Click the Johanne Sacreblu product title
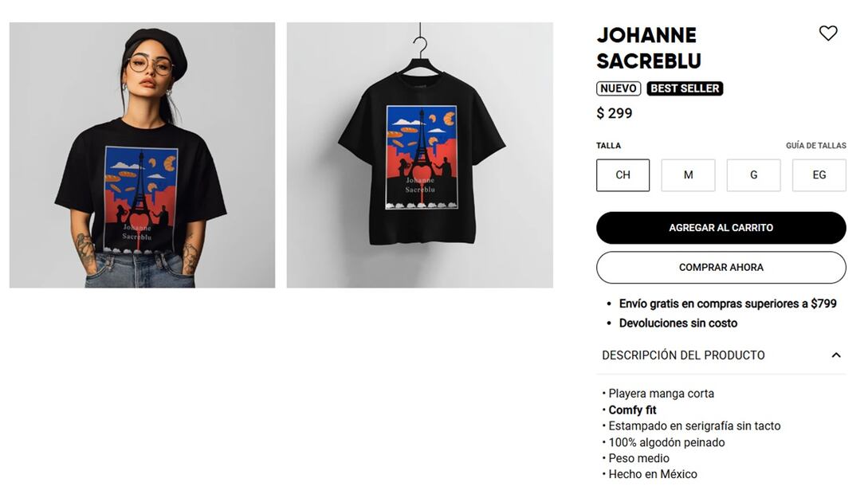The image size is (868, 494). pyautogui.click(x=649, y=48)
